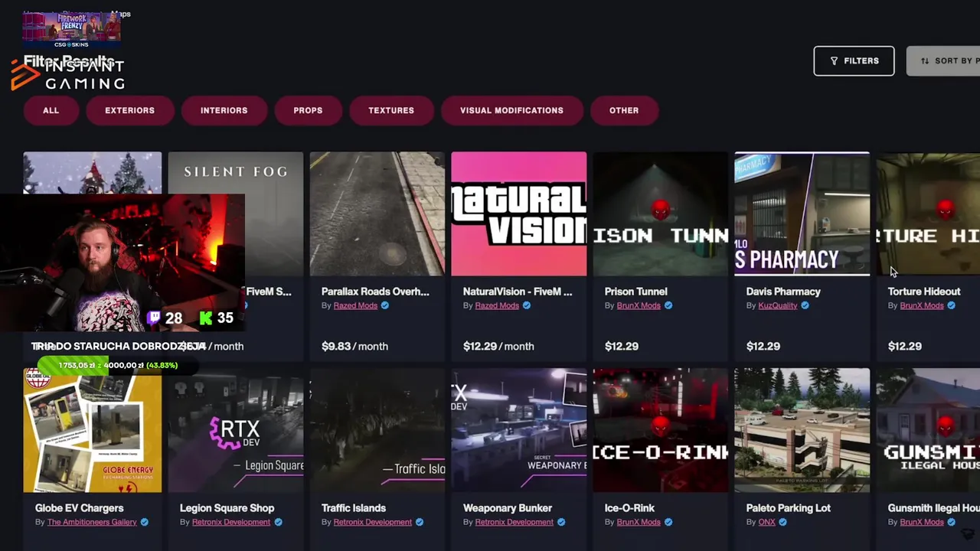This screenshot has width=980, height=551.
Task: Click verified badge under NaturalVision
Action: point(527,305)
